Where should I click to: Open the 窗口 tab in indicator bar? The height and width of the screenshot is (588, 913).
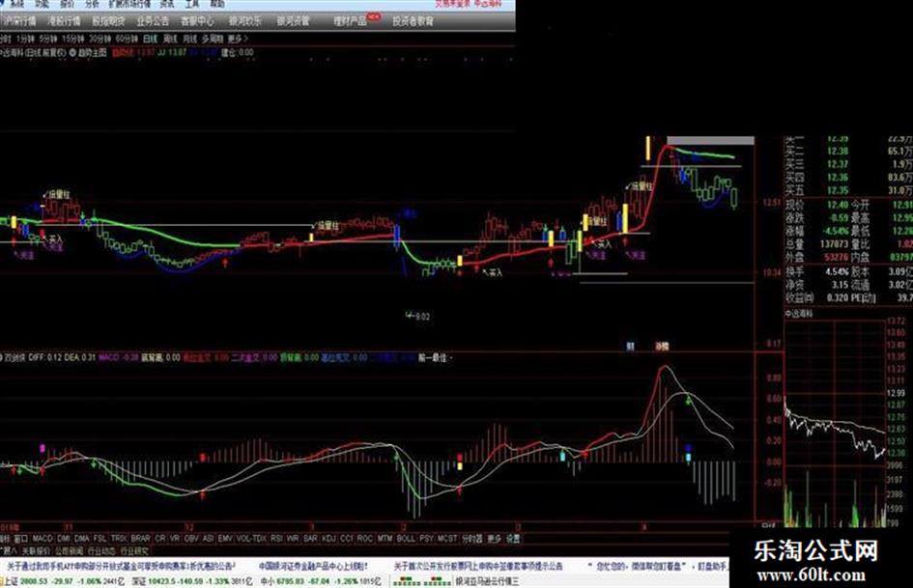21,539
